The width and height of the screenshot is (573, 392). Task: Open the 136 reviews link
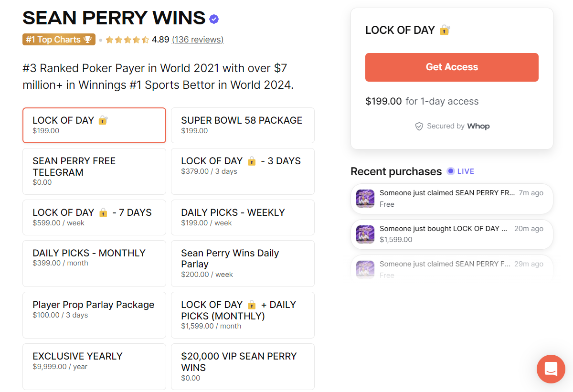(x=198, y=39)
